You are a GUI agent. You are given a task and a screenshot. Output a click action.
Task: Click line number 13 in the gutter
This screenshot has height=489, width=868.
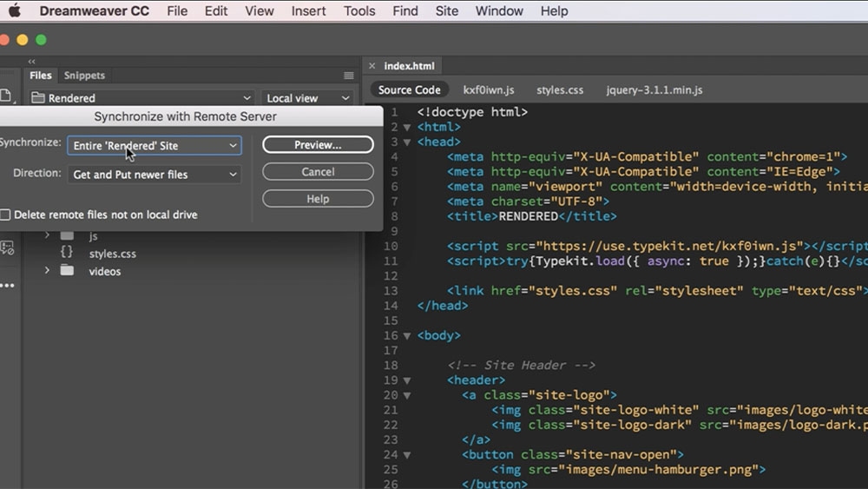(391, 291)
